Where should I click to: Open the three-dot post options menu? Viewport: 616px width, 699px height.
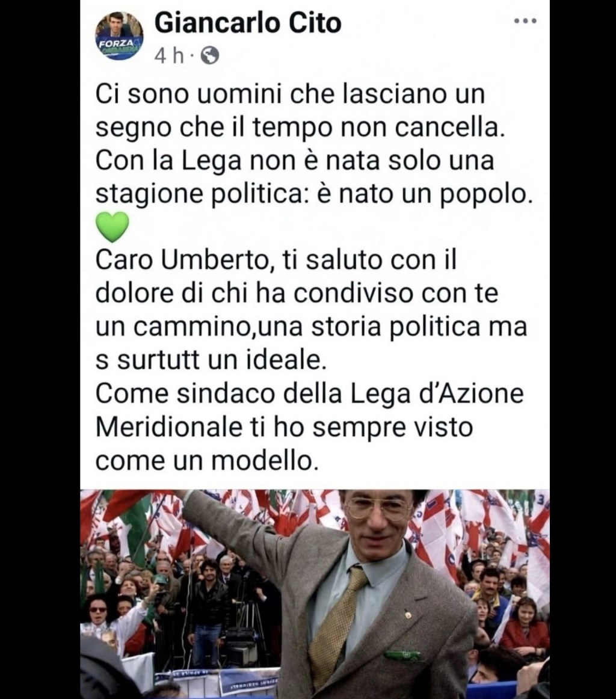click(525, 20)
